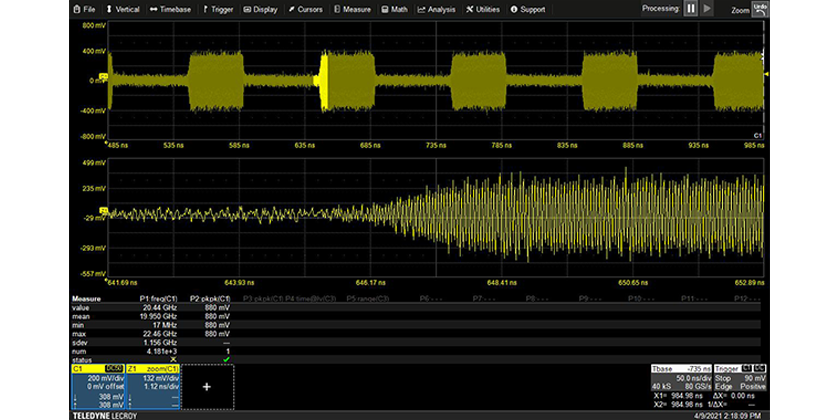Add a new trace with plus box
Viewport: 840px width, 420px height.
(206, 385)
